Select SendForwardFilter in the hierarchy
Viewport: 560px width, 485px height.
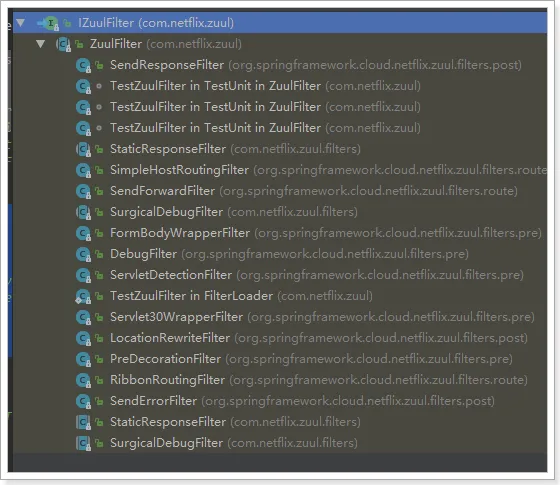click(x=162, y=191)
